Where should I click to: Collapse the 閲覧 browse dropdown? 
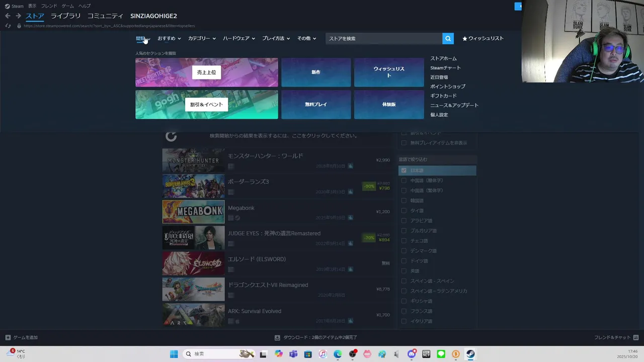point(143,38)
